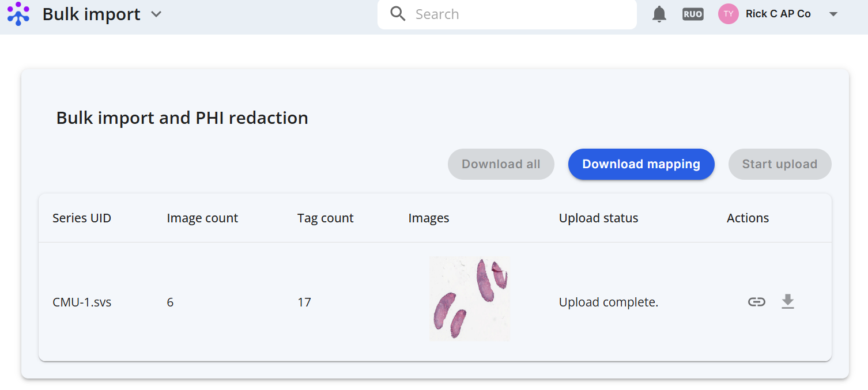
Task: Click the Rick C AP Co account name
Action: (778, 14)
